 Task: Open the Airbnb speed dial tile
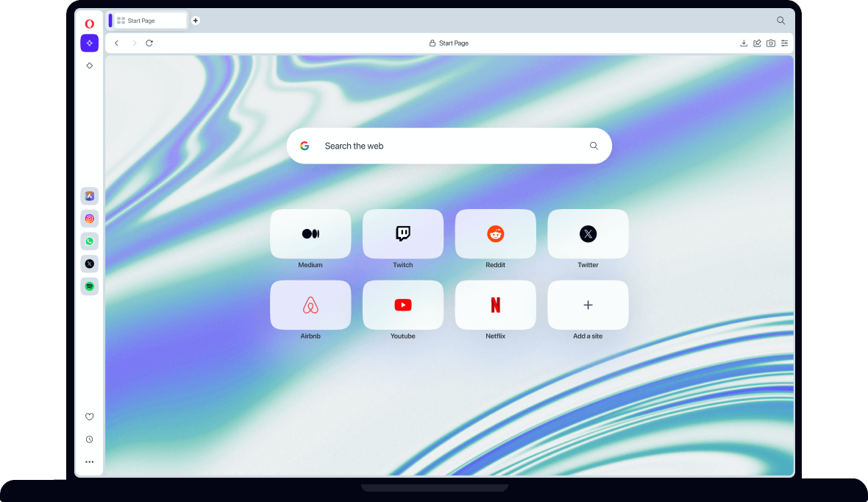pos(310,305)
